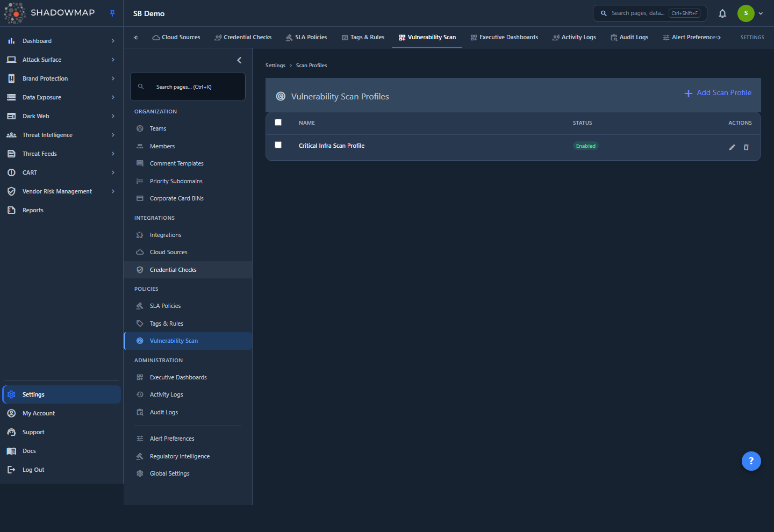774x532 pixels.
Task: Click Add Scan Profile button
Action: point(718,93)
